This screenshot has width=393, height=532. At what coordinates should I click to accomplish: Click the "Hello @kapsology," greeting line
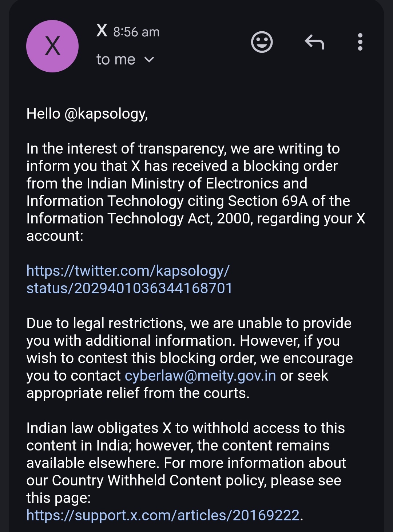87,114
